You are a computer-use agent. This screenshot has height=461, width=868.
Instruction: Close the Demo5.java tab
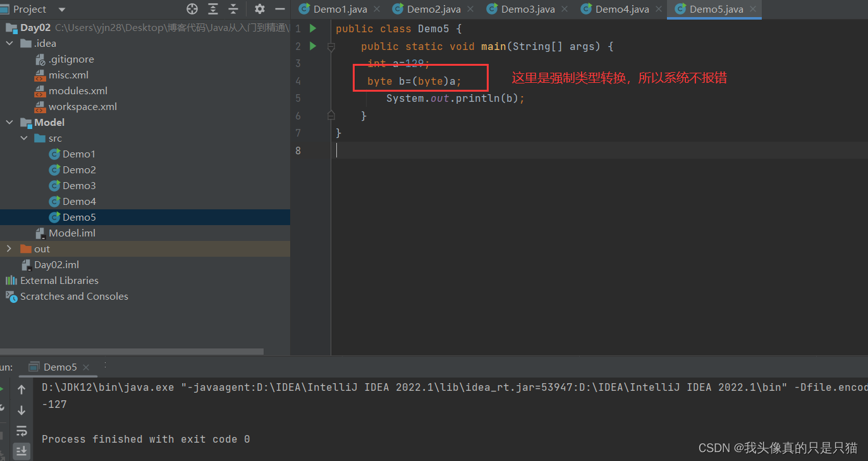754,9
